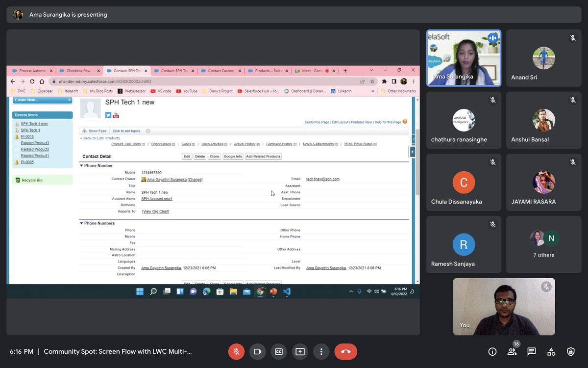Click top Add Related Products button
The image size is (588, 368).
pyautogui.click(x=263, y=157)
